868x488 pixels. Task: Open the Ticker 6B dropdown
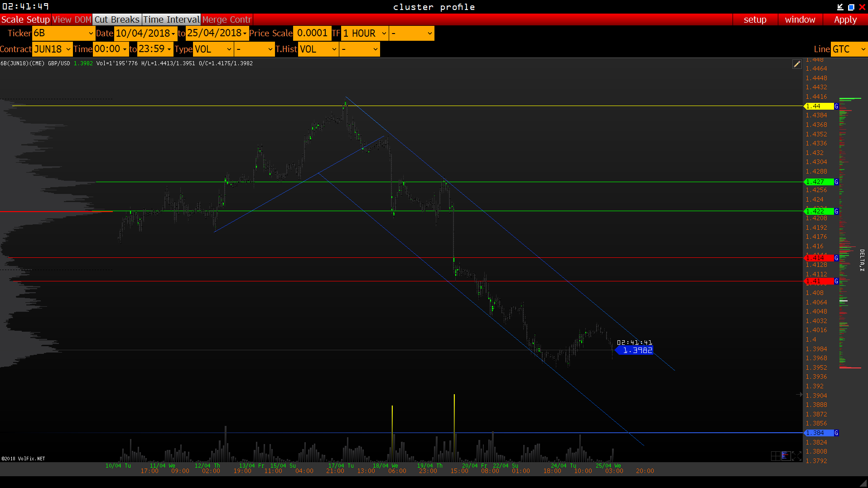pos(63,33)
